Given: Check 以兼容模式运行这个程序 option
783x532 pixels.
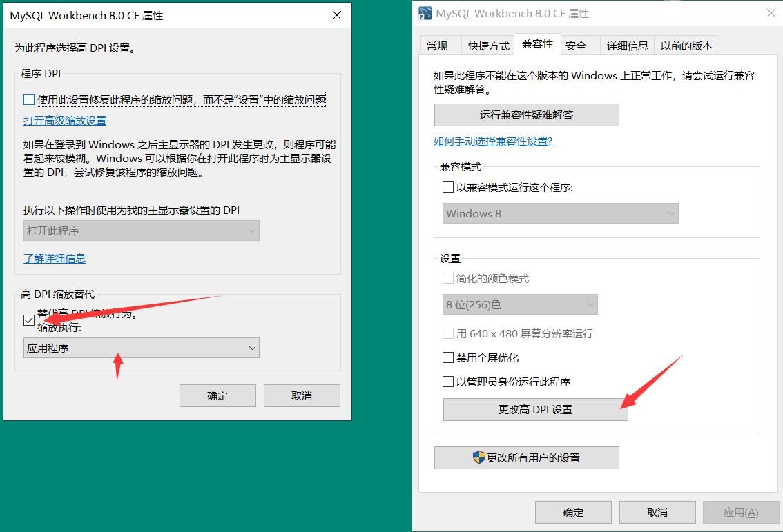Looking at the screenshot, I should tap(448, 187).
